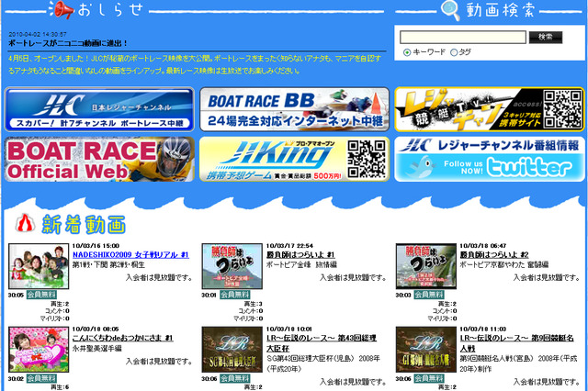The height and width of the screenshot is (391, 588).
Task: Click the text 永井聖美選手編
Action: click(x=97, y=348)
